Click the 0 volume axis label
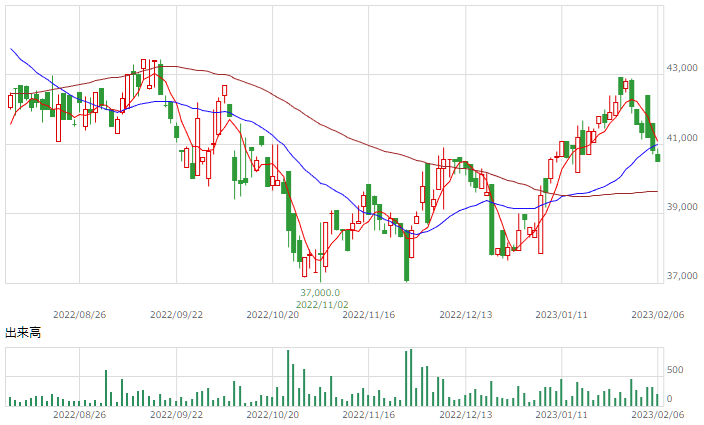Image resolution: width=704 pixels, height=425 pixels. pos(670,399)
